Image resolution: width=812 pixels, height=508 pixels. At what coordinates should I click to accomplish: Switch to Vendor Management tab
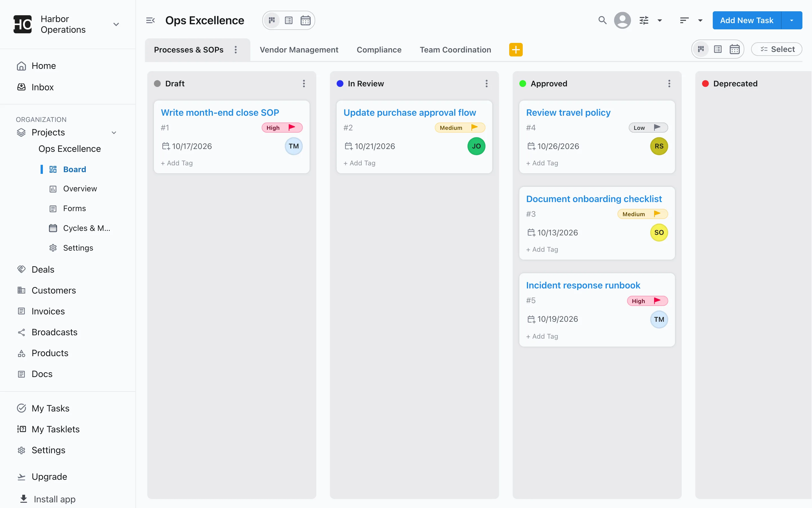[299, 50]
